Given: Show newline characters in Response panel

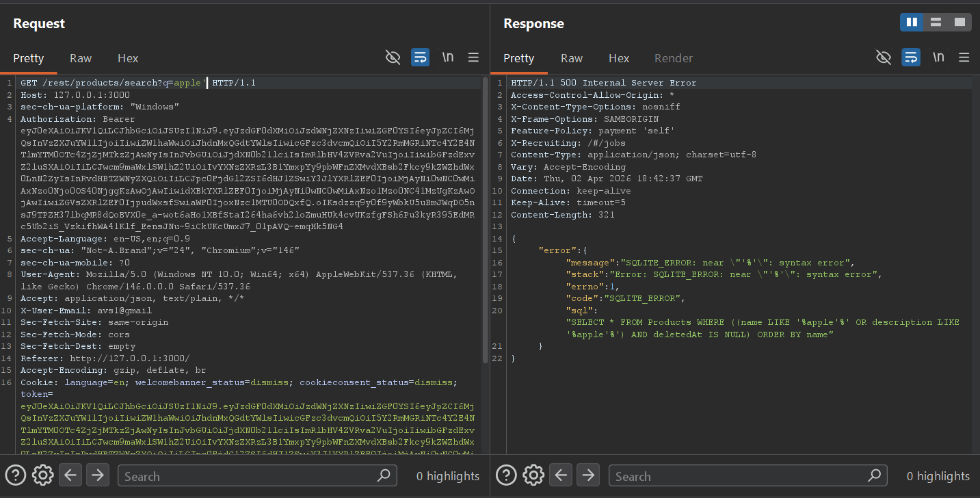Looking at the screenshot, I should pyautogui.click(x=938, y=57).
